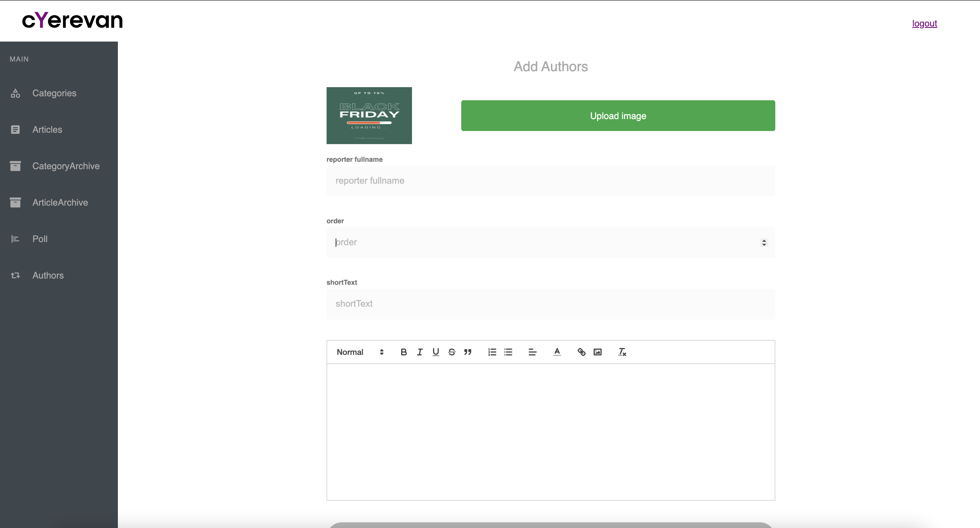Open the text color picker
The height and width of the screenshot is (528, 980).
557,352
